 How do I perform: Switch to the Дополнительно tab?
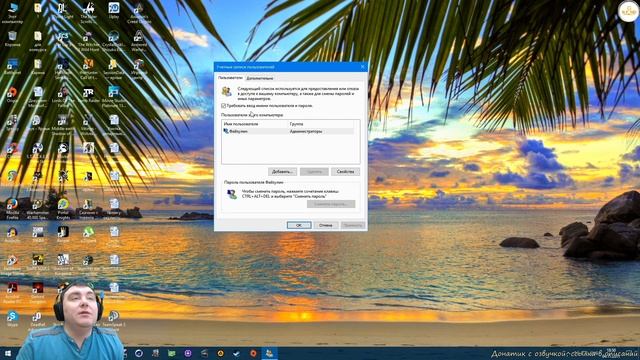click(260, 78)
